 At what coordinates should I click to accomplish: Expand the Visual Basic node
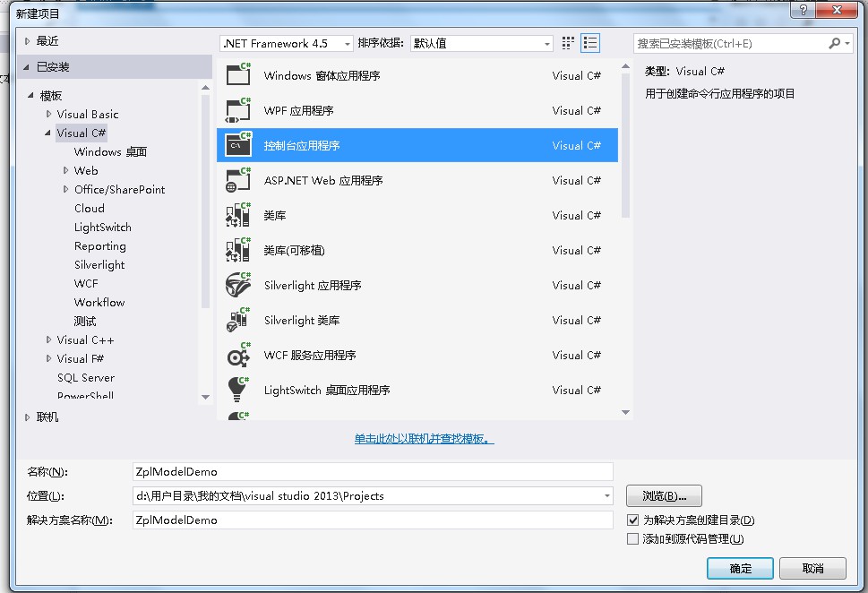coord(48,114)
